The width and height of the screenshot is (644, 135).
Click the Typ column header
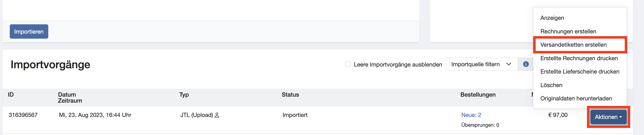pyautogui.click(x=184, y=95)
